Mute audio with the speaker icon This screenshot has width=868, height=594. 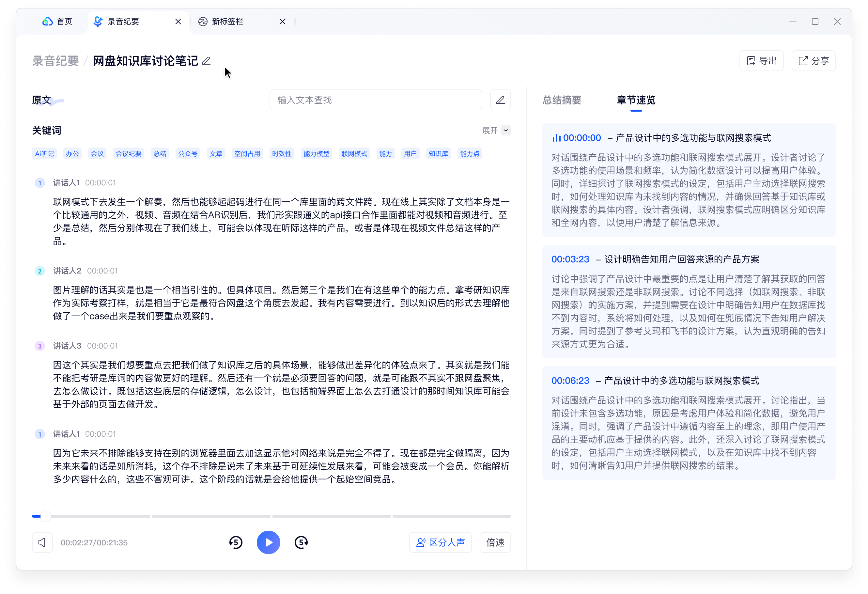pos(42,542)
